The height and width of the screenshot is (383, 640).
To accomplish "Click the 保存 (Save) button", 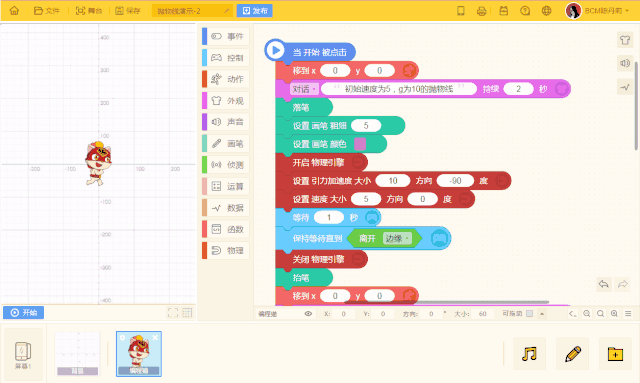I will coord(128,11).
